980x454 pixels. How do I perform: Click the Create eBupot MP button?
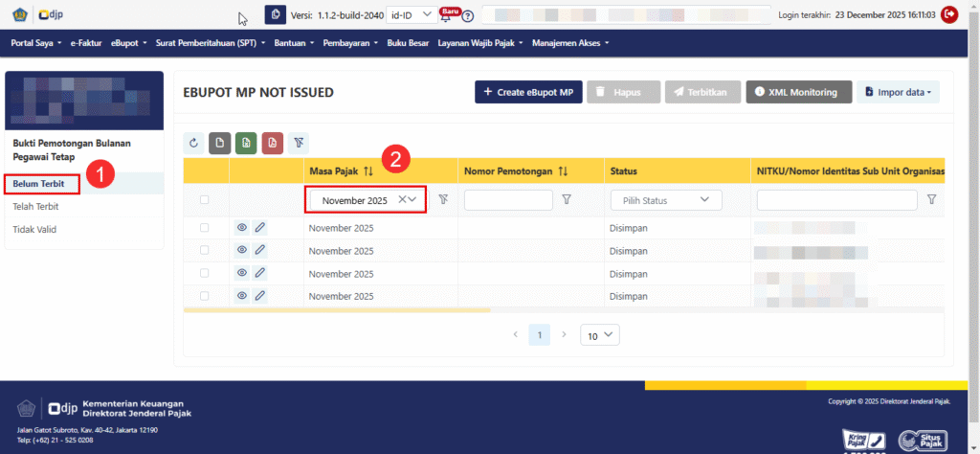pyautogui.click(x=528, y=92)
